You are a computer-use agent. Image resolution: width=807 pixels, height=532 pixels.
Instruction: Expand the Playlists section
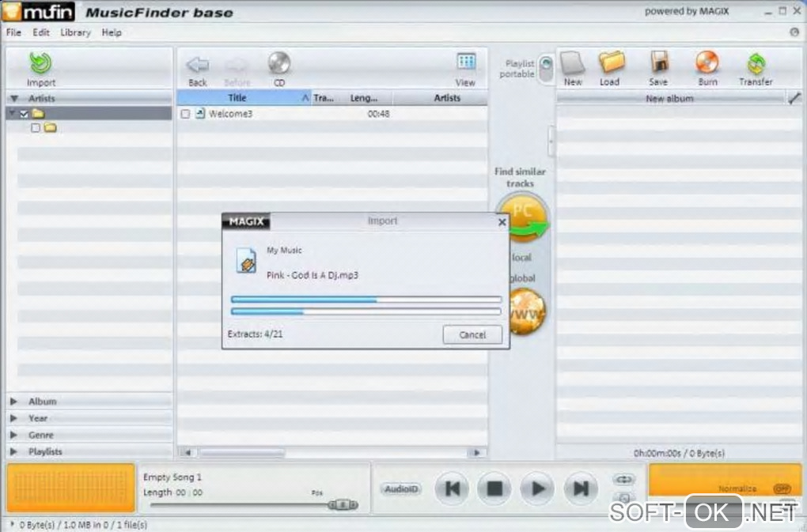[x=14, y=452]
